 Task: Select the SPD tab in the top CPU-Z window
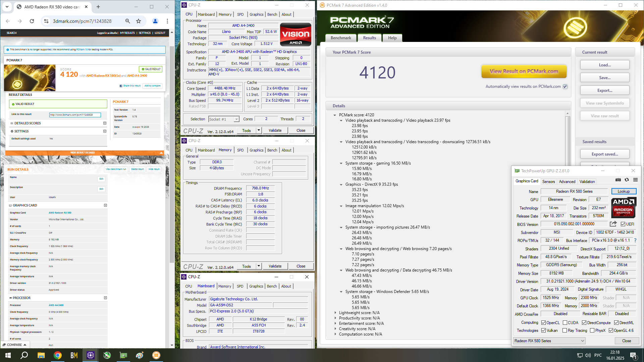[240, 14]
